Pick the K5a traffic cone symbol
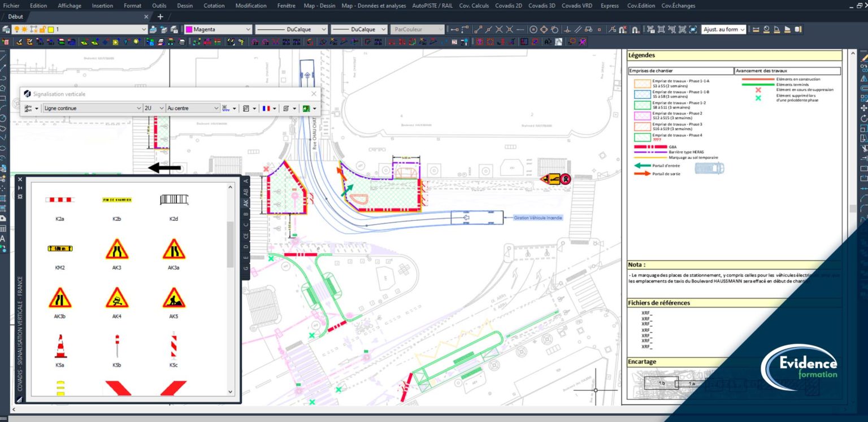Viewport: 868px width, 422px height. coord(60,347)
